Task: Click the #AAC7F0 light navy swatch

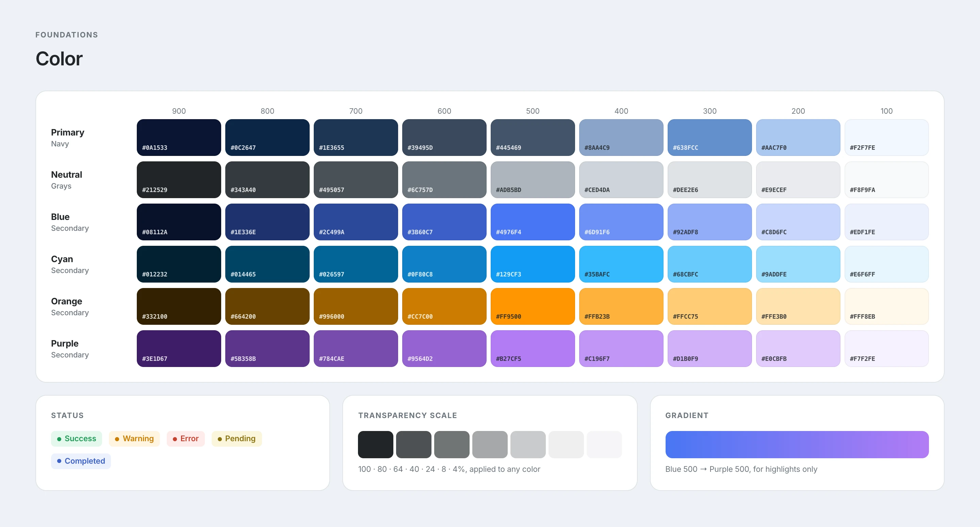Action: pyautogui.click(x=798, y=137)
